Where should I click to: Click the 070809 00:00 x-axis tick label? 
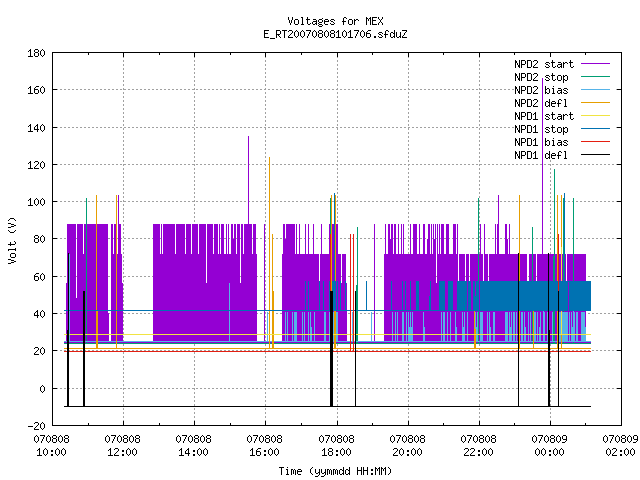549,446
